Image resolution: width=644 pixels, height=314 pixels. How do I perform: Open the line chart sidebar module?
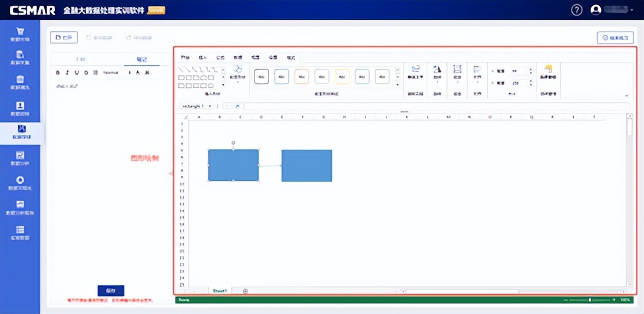tap(20, 158)
